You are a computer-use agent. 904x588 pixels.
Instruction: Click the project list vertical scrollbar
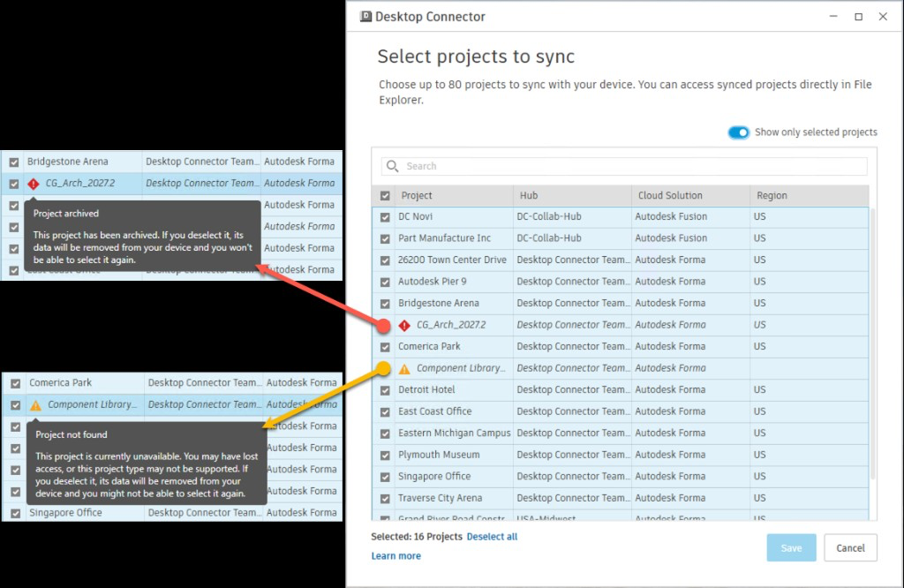(873, 344)
